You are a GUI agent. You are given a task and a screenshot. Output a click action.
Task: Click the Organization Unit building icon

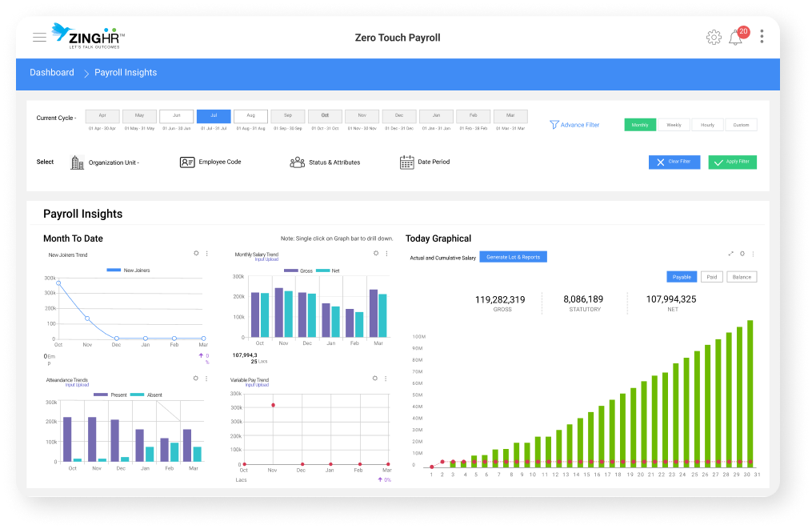77,162
